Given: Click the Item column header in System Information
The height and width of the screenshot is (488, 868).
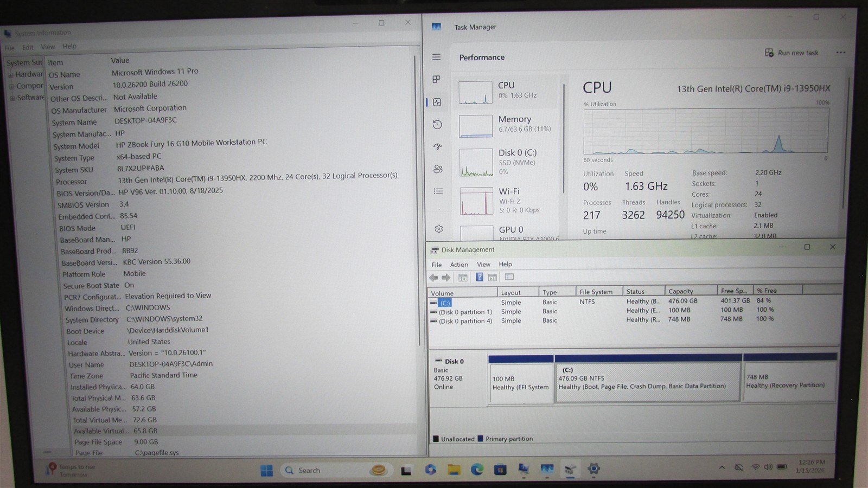Looking at the screenshot, I should [x=76, y=62].
